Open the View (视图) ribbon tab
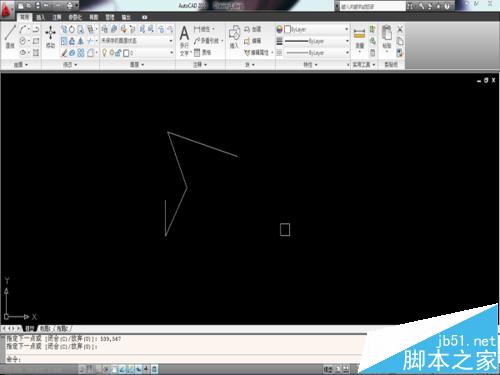Screen dimensions: 500x375 click(94, 17)
